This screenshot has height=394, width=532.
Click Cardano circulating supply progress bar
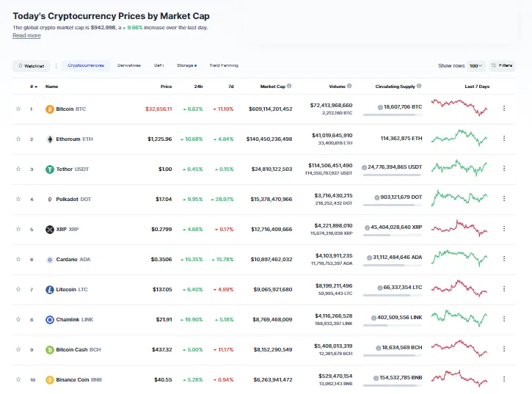pyautogui.click(x=393, y=266)
